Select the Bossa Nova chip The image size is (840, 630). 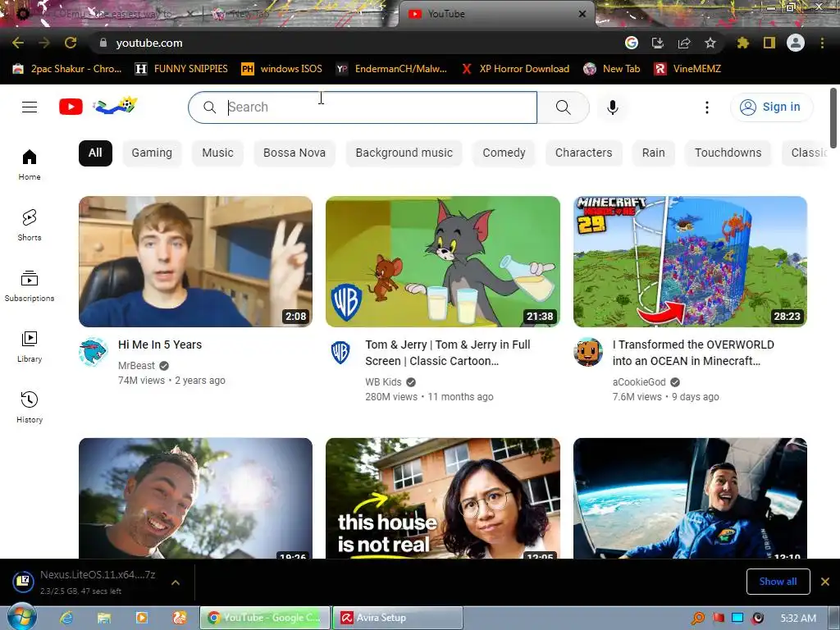(294, 153)
